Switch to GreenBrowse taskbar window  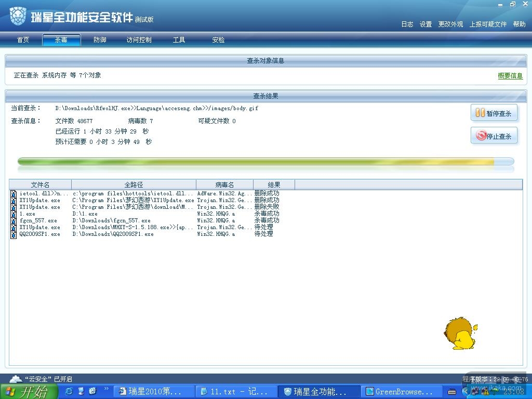pyautogui.click(x=402, y=392)
